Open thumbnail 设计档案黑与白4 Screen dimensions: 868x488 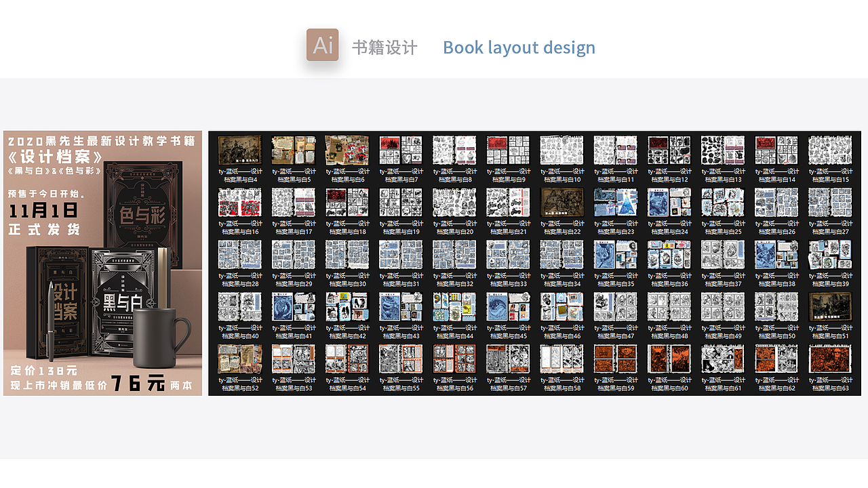[x=239, y=150]
